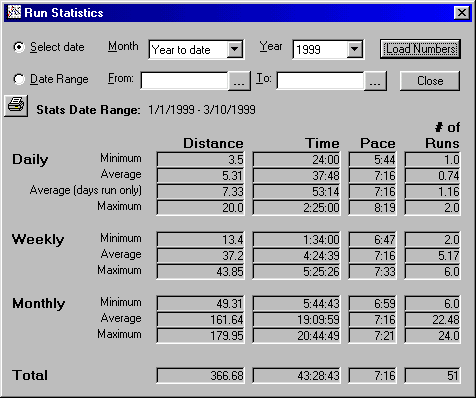476x398 pixels.
Task: Click Monthly Maximum pace 7:21
Action: [x=373, y=335]
